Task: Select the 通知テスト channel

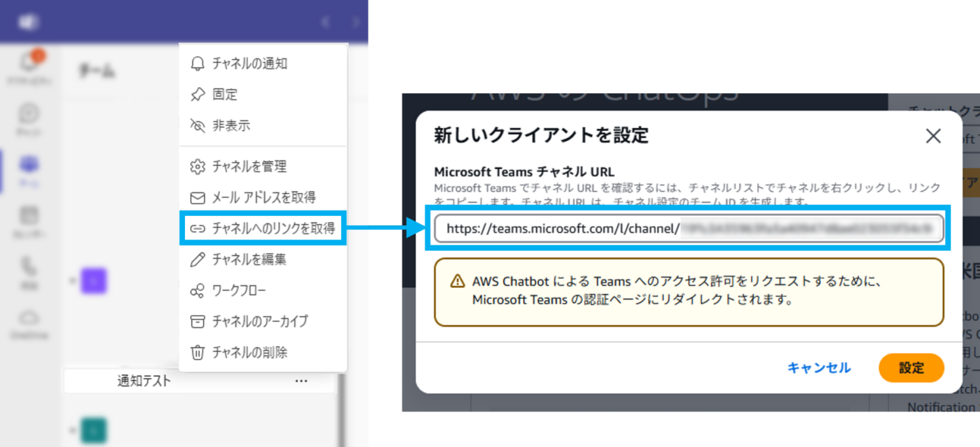Action: (198, 381)
